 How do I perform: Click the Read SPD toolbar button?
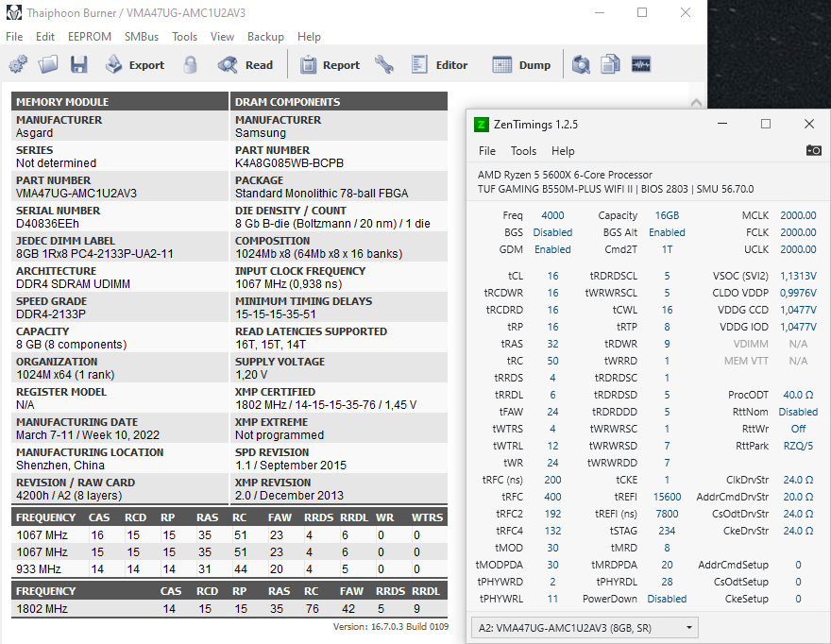[x=246, y=64]
